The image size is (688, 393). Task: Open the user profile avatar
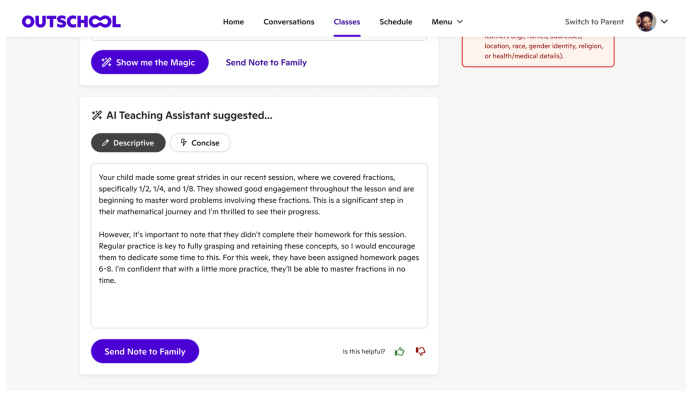coord(646,21)
